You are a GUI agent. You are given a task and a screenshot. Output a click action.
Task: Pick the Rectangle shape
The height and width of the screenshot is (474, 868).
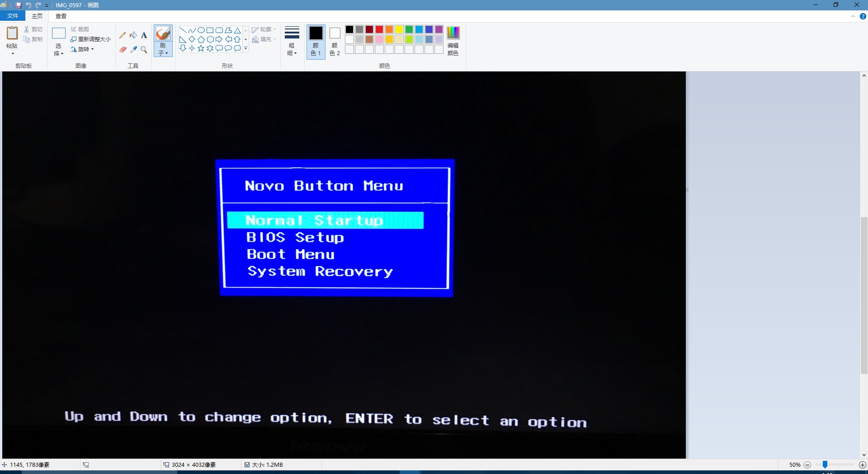[210, 30]
